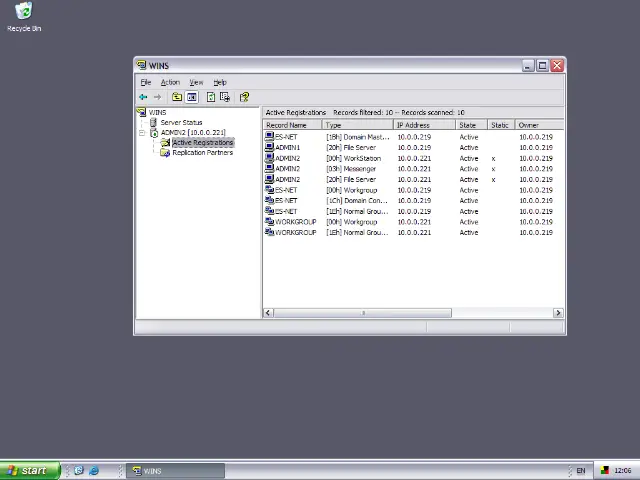Click the Export List toolbar icon
640x480 pixels.
click(x=225, y=97)
